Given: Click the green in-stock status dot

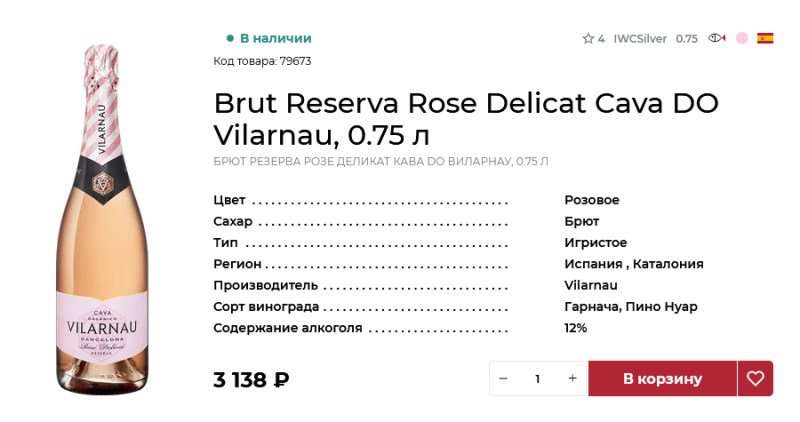Looking at the screenshot, I should coord(230,38).
